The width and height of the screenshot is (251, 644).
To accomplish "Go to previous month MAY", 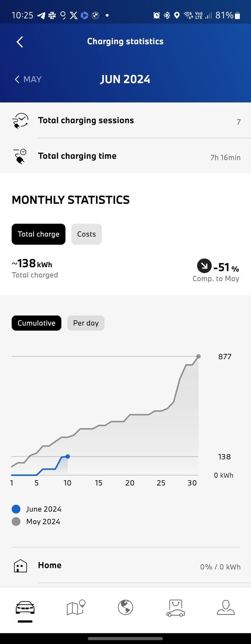I will pyautogui.click(x=28, y=79).
